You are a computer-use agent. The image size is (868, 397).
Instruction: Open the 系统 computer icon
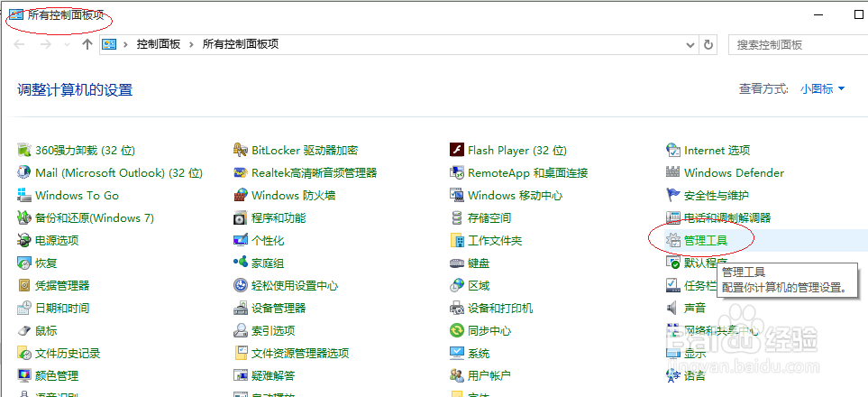(x=456, y=353)
